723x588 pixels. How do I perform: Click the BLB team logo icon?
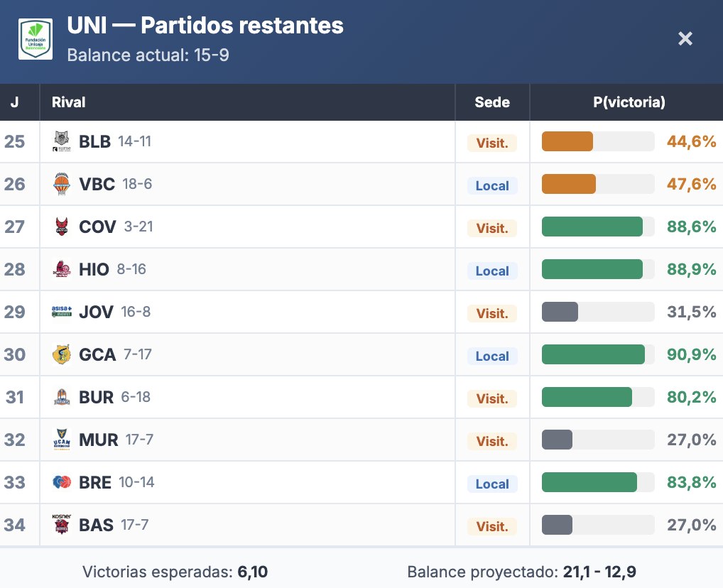pyautogui.click(x=62, y=141)
